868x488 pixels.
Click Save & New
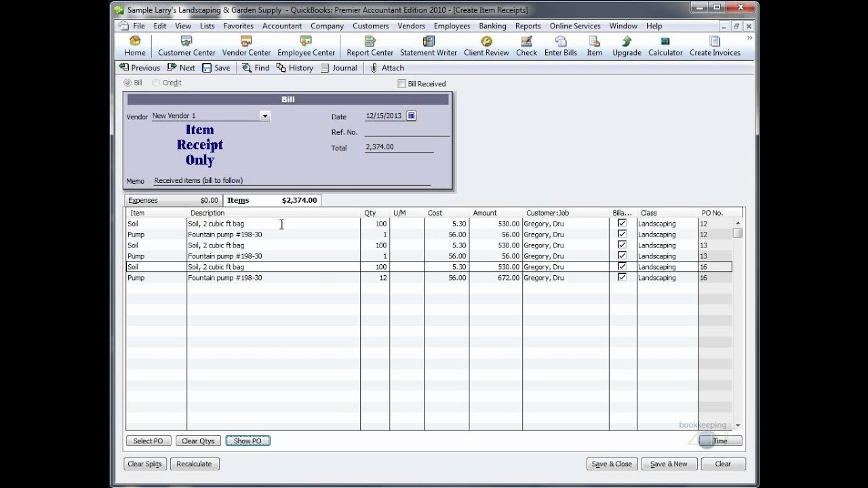click(669, 464)
